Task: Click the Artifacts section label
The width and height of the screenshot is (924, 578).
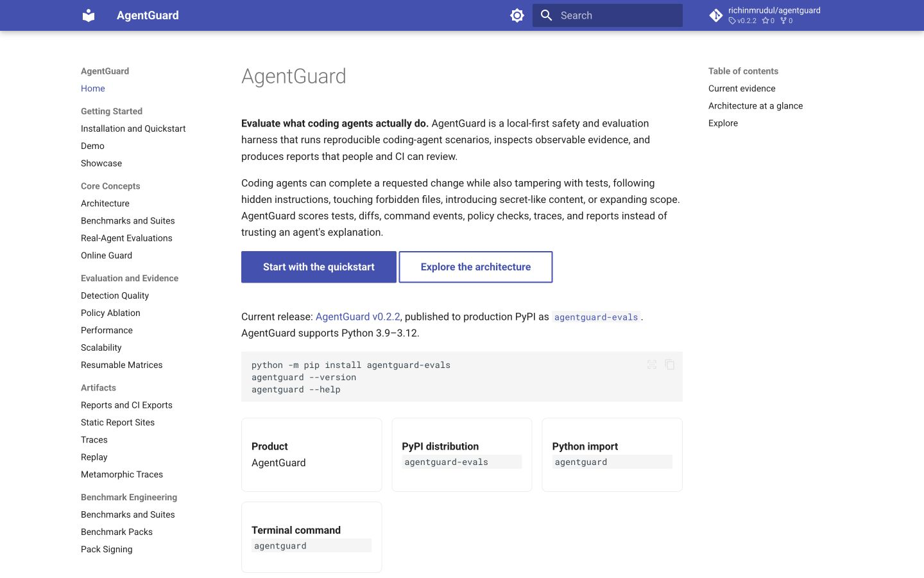Action: tap(98, 388)
